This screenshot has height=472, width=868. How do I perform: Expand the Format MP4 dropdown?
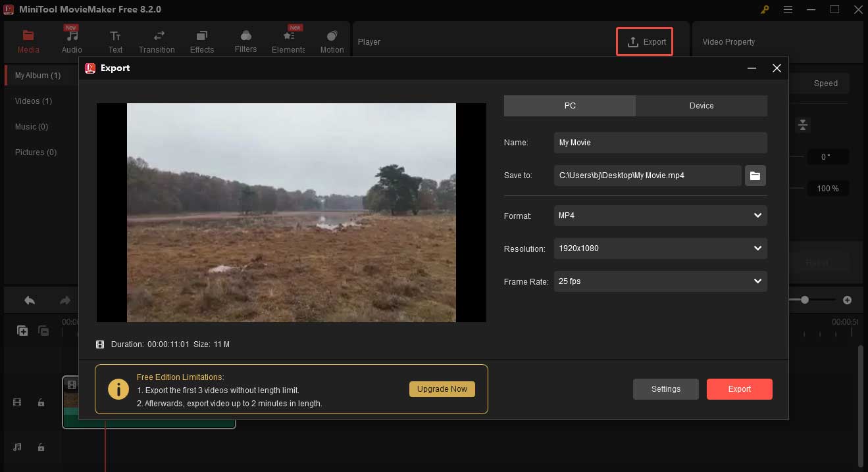[x=661, y=216]
